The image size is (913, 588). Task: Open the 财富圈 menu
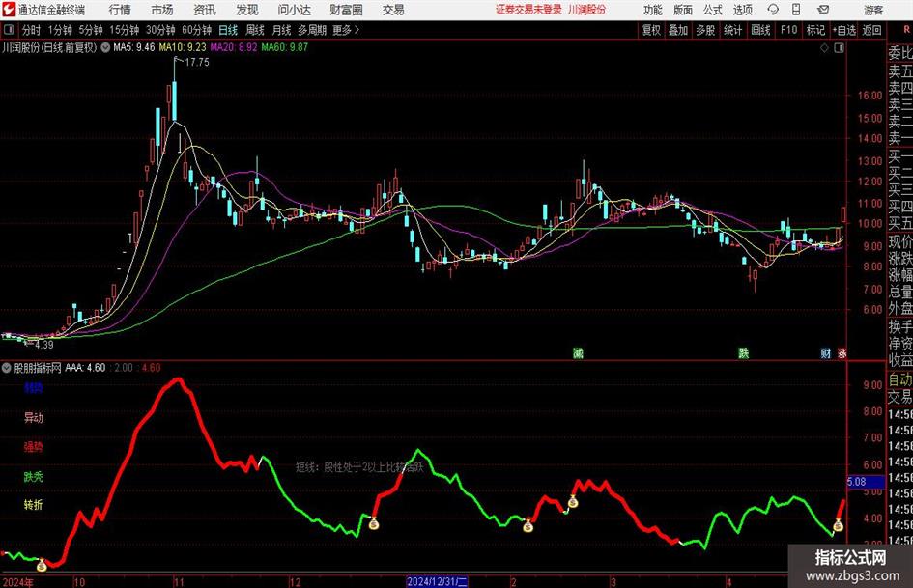[346, 10]
